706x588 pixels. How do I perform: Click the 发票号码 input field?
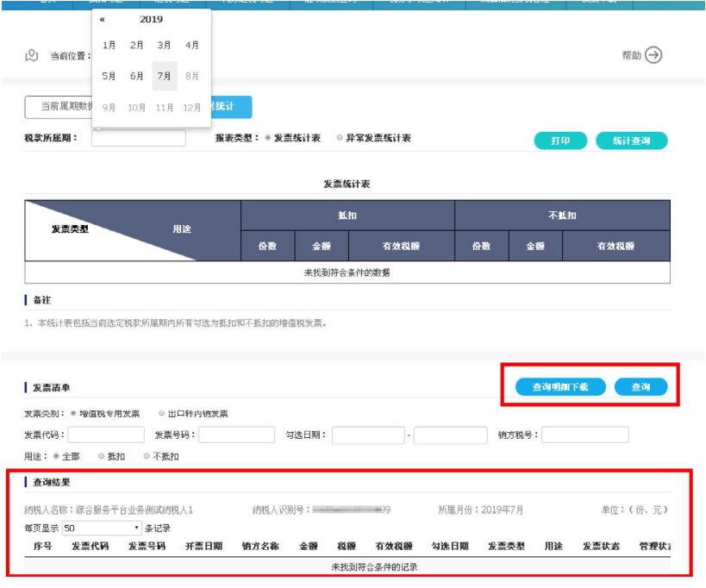point(236,435)
